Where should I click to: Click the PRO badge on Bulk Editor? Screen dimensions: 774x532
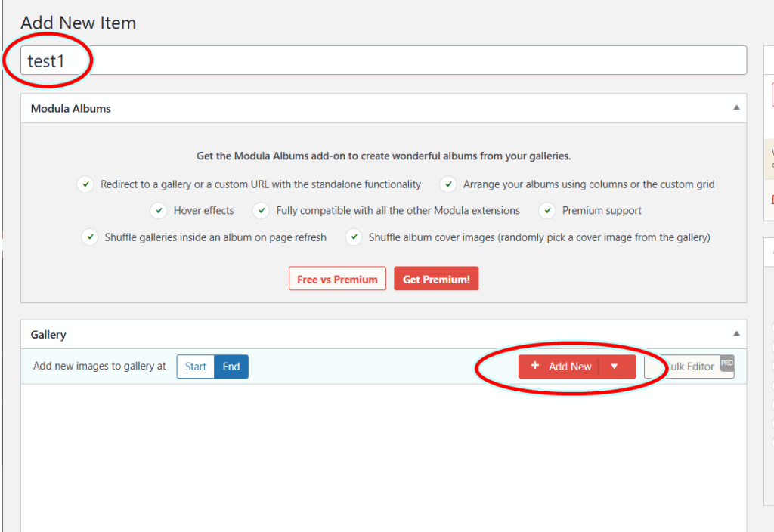point(726,363)
